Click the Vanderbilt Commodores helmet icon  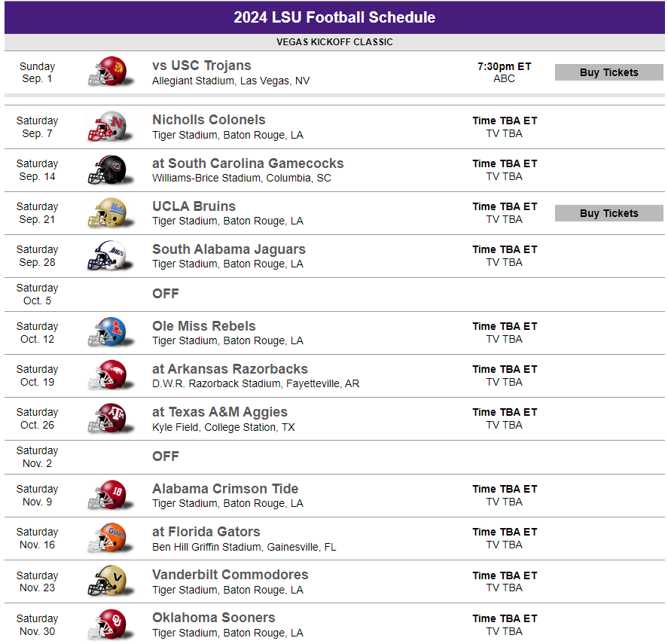point(106,581)
